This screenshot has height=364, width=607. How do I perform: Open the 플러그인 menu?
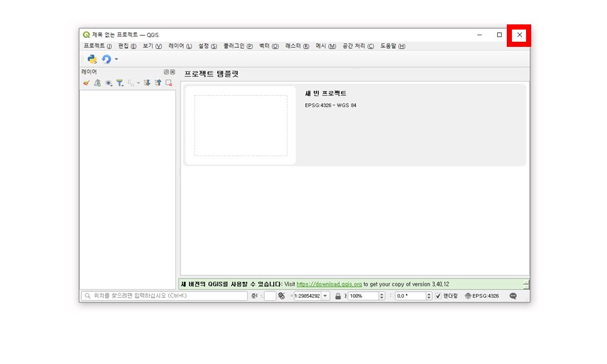coord(238,46)
